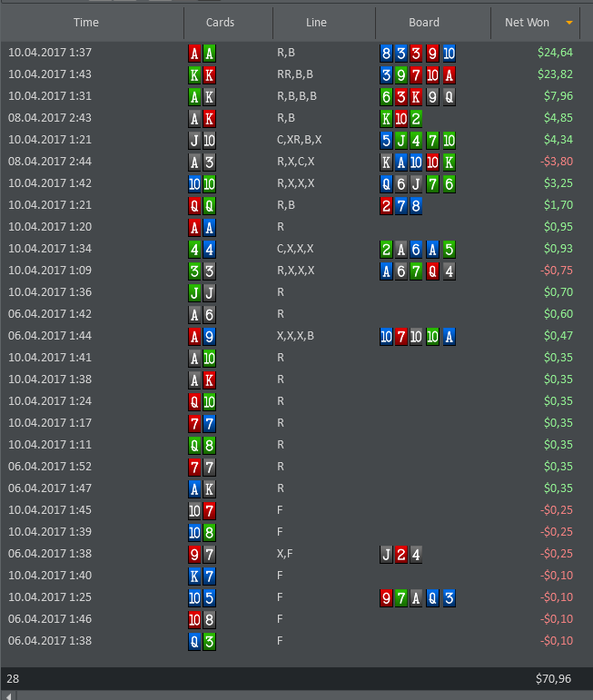Click the A 6 7 Q 4 board cards
The width and height of the screenshot is (593, 700).
418,271
